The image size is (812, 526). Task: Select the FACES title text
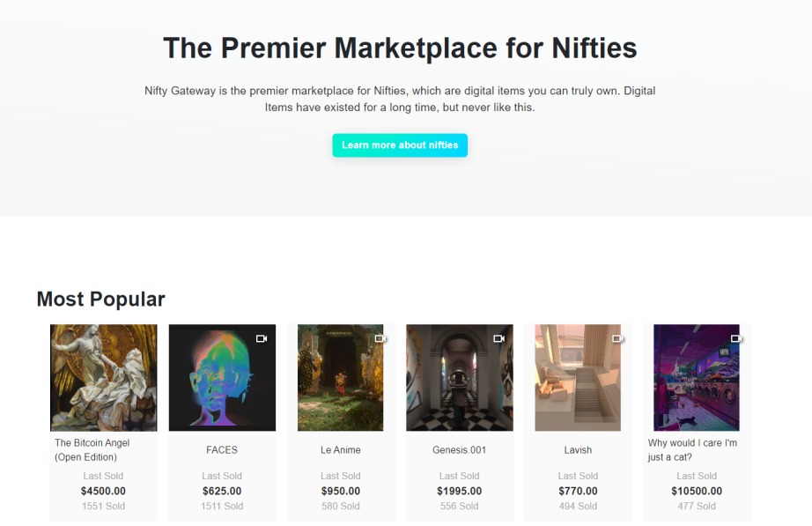pos(222,450)
